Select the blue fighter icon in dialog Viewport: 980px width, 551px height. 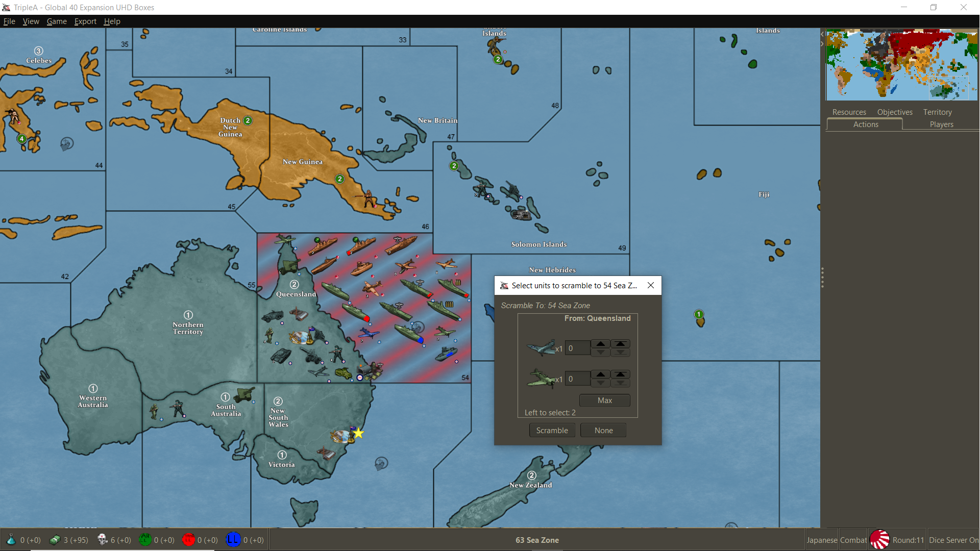click(541, 348)
